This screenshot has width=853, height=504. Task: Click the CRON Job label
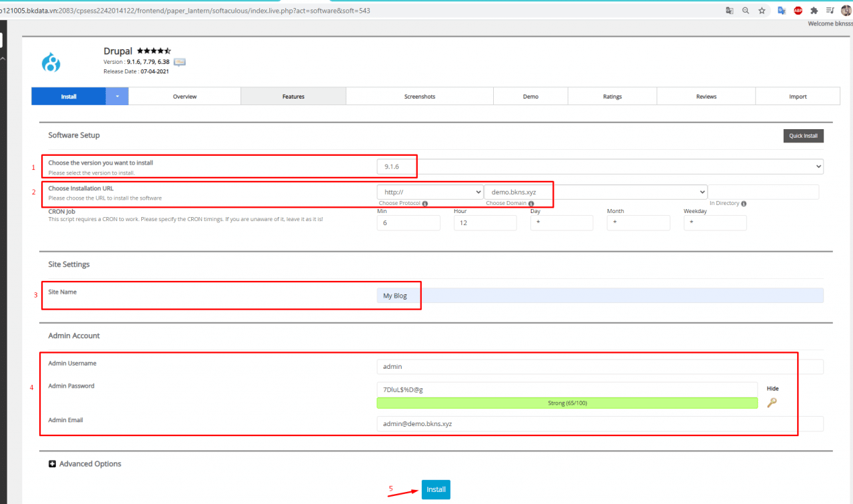(x=61, y=212)
